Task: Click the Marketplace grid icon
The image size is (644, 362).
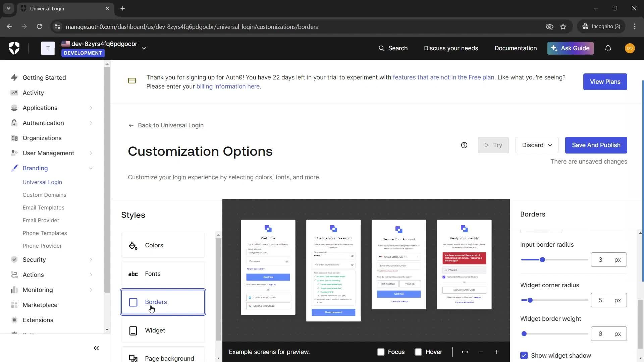Action: coord(14,305)
